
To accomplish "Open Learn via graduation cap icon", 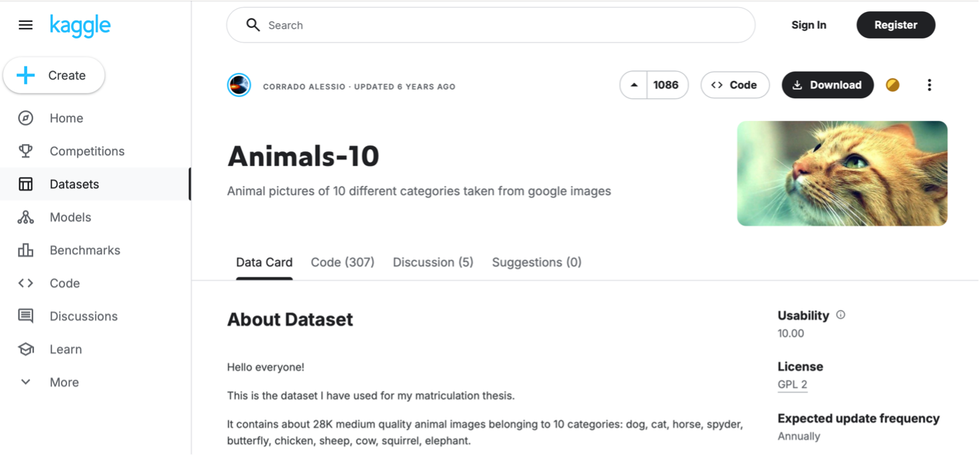I will point(25,349).
